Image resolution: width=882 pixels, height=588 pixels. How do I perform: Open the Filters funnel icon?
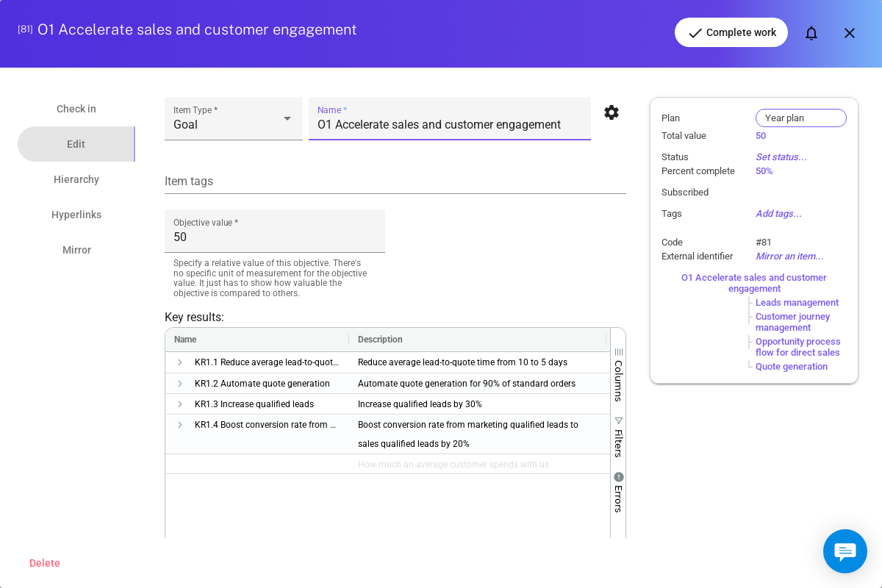pos(618,420)
